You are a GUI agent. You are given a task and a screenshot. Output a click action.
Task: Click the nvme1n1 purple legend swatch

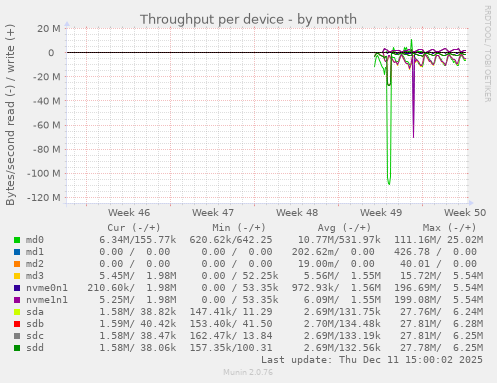pyautogui.click(x=17, y=300)
